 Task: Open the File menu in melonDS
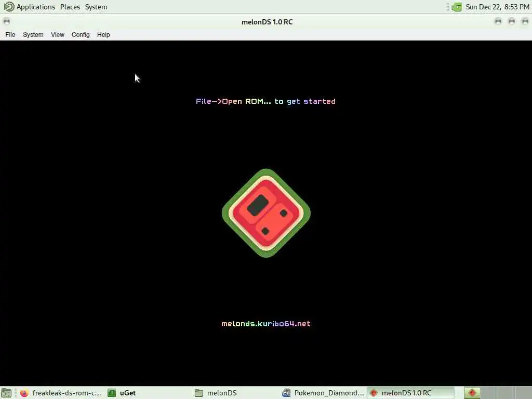[10, 35]
